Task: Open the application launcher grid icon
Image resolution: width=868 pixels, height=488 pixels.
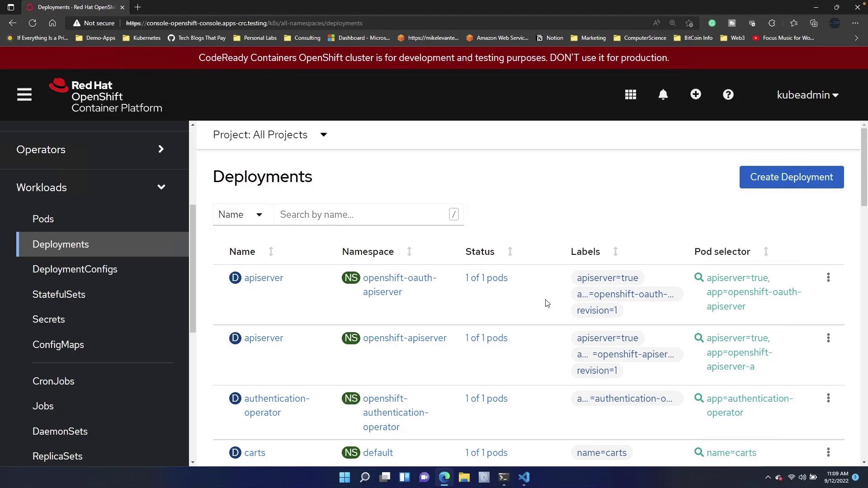Action: click(x=631, y=95)
